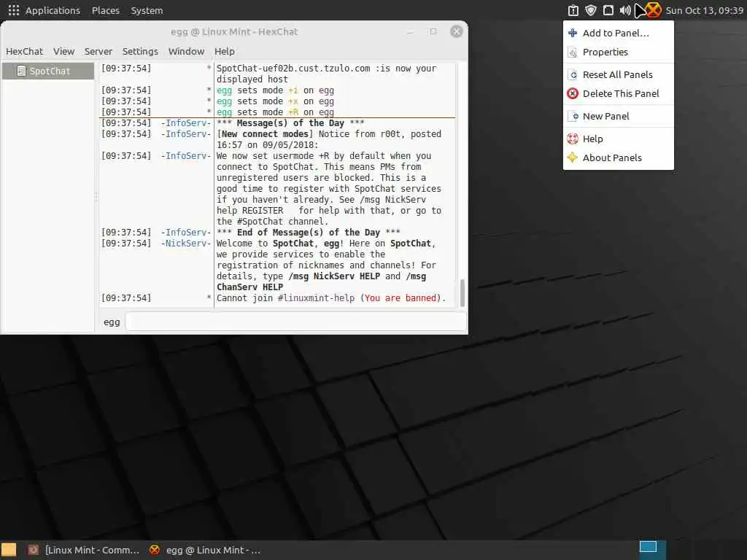Click the egg nickname button

pos(112,322)
